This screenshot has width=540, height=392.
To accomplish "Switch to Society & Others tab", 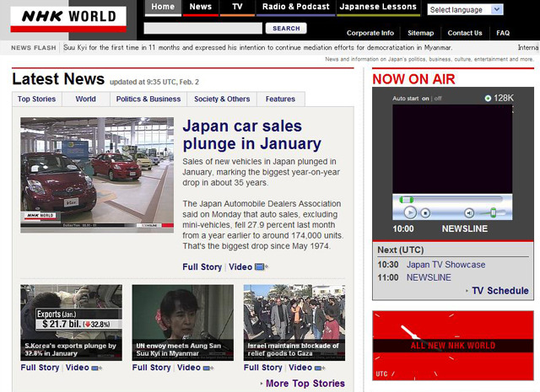I will pos(222,99).
